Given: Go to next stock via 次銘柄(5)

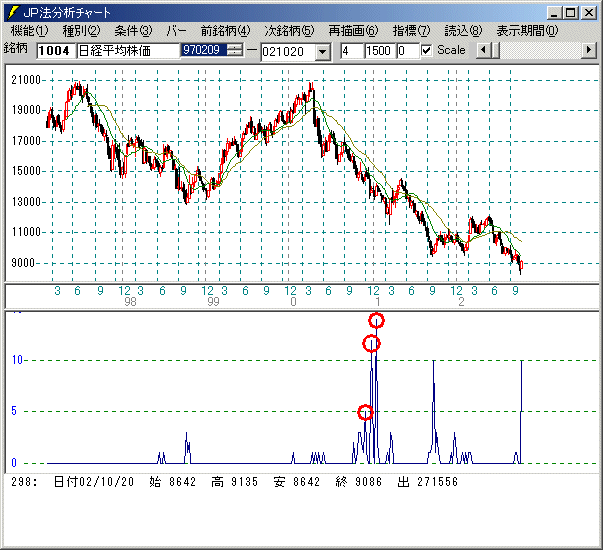Looking at the screenshot, I should pyautogui.click(x=289, y=31).
